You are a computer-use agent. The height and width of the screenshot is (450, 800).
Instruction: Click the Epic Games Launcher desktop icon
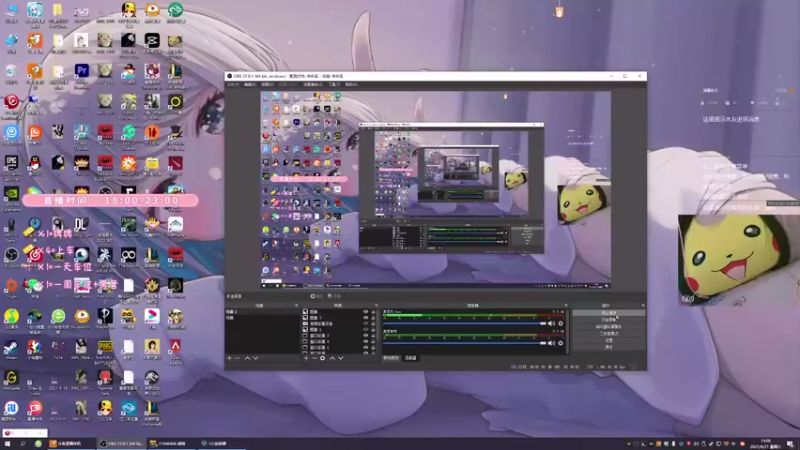11,163
